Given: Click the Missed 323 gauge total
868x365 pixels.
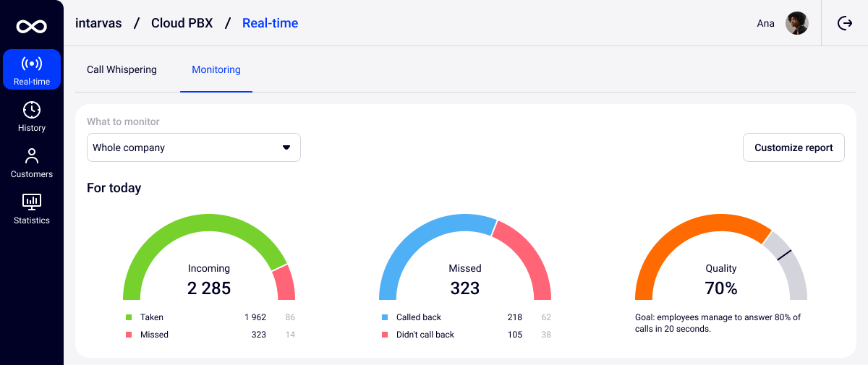Looking at the screenshot, I should click(464, 288).
